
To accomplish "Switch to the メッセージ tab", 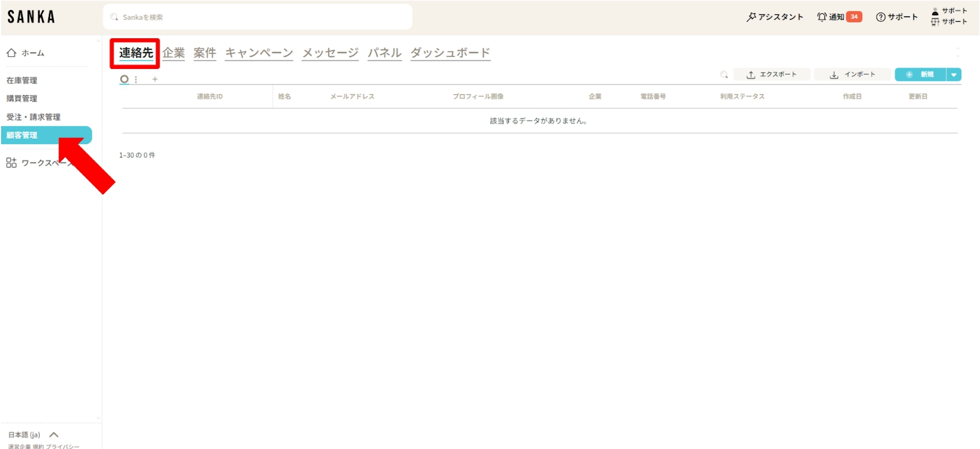I will 330,53.
